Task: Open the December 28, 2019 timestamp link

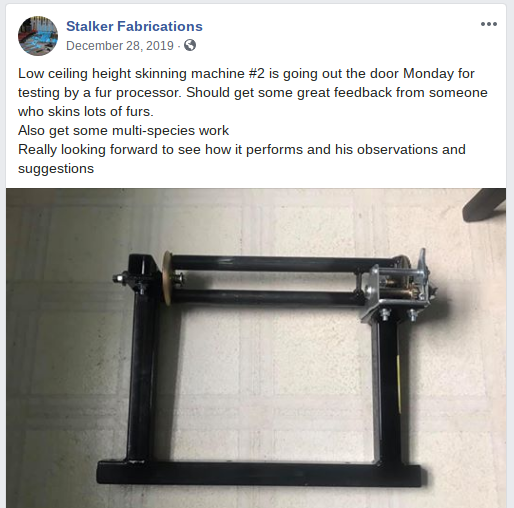Action: [120, 46]
